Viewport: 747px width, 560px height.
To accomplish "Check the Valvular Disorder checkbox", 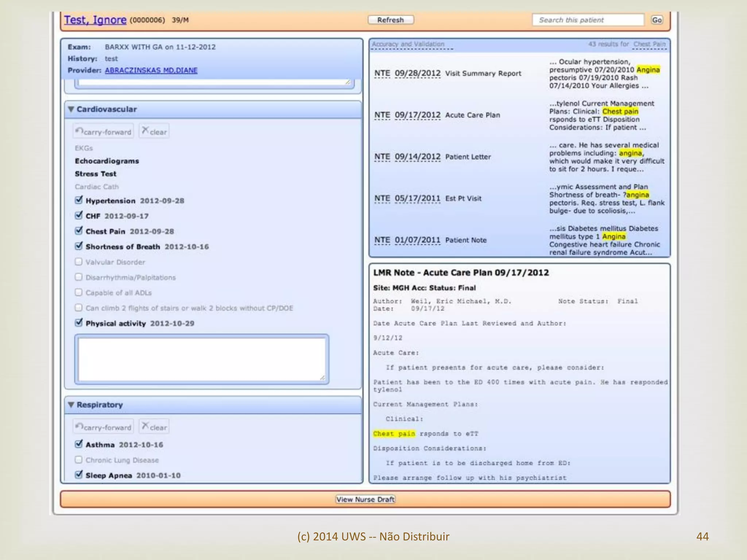I will click(x=78, y=262).
